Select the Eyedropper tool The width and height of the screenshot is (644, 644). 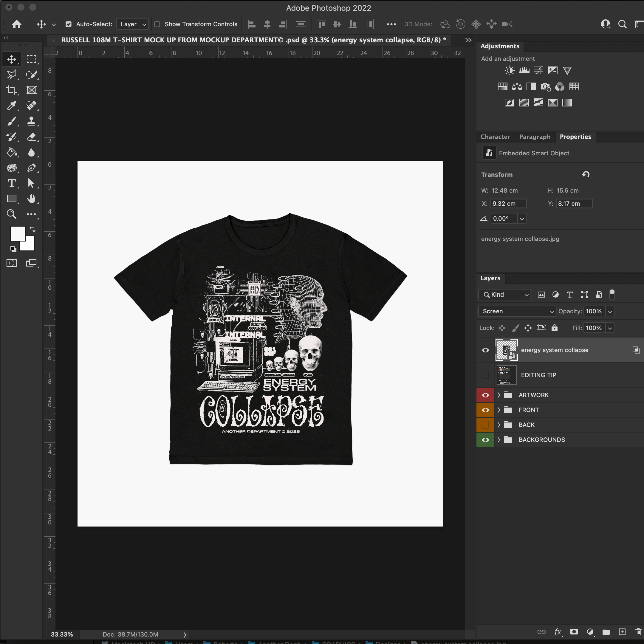click(12, 106)
